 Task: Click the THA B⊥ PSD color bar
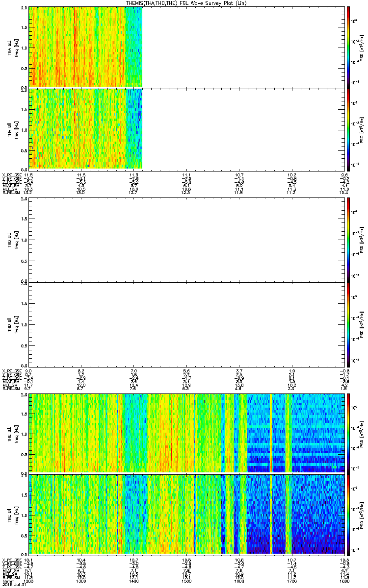pos(348,47)
